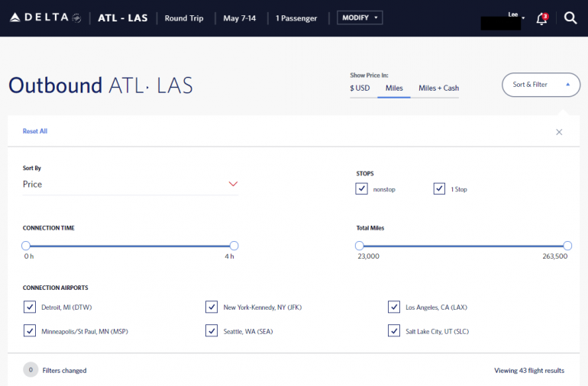The width and height of the screenshot is (588, 386).
Task: Switch price display to $ USD
Action: point(360,88)
